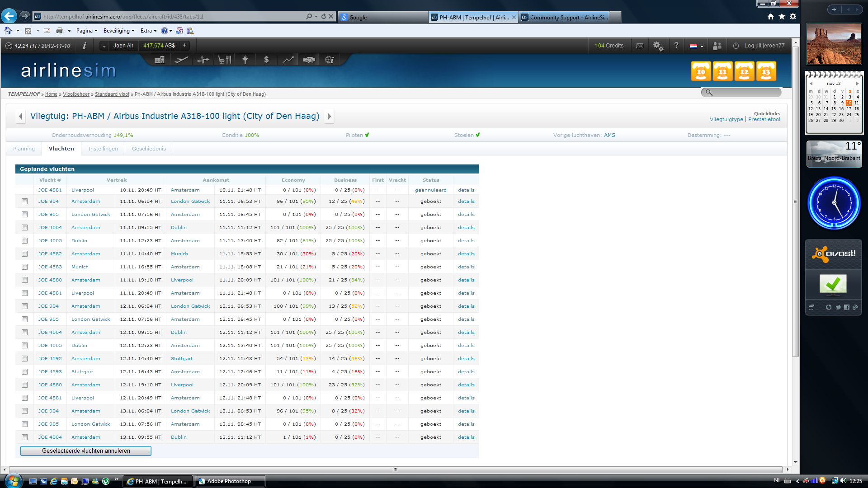The width and height of the screenshot is (868, 488).
Task: Open the Pagina dropdown menu
Action: pyautogui.click(x=87, y=31)
